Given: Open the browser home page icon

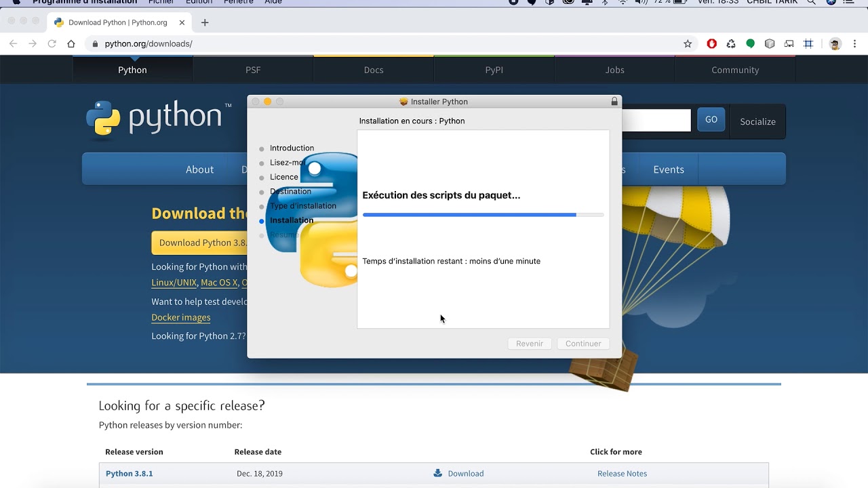Looking at the screenshot, I should coord(71,43).
